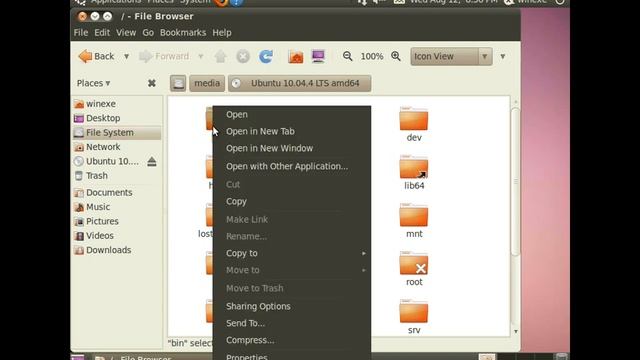Select the mnt folder icon

414,215
